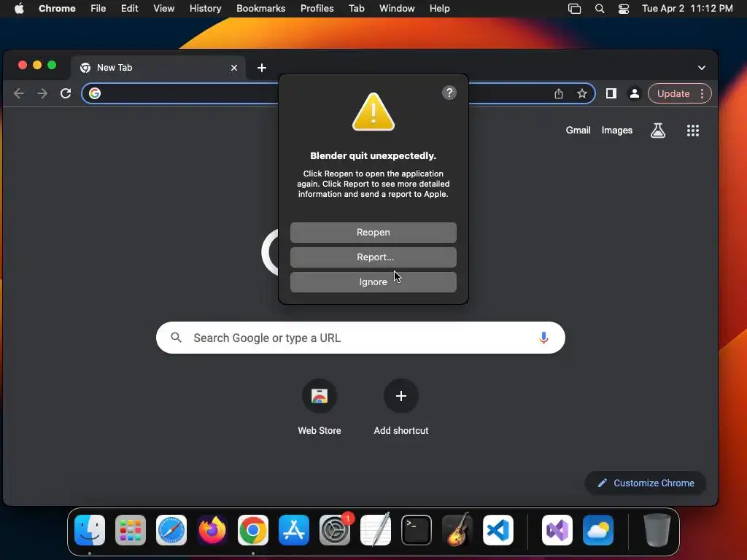Click the Search Google or type a URL box
The height and width of the screenshot is (560, 747).
click(360, 338)
